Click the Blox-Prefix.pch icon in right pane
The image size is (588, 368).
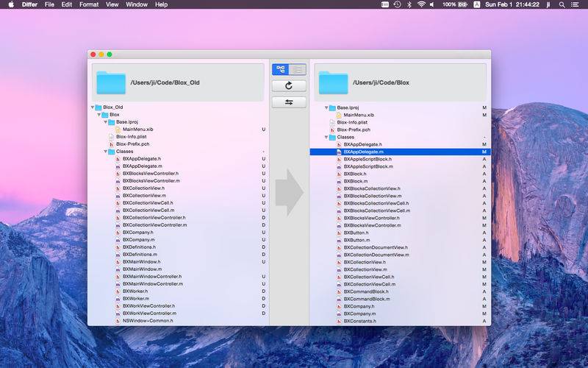point(332,130)
